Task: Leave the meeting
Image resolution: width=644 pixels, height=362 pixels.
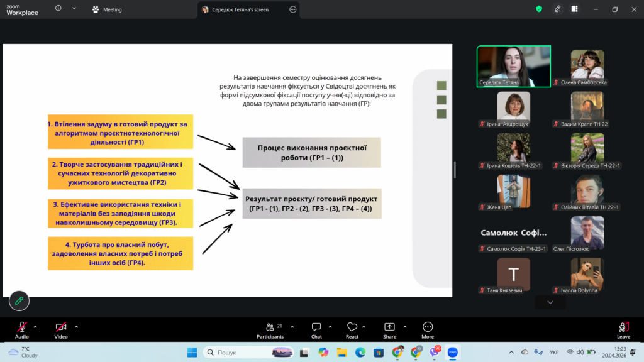Action: click(x=623, y=329)
